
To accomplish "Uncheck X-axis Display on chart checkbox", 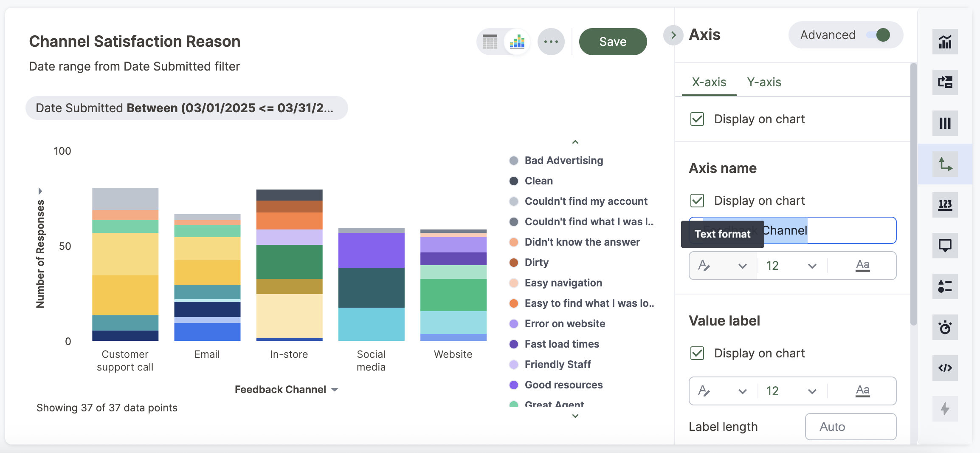I will (697, 119).
